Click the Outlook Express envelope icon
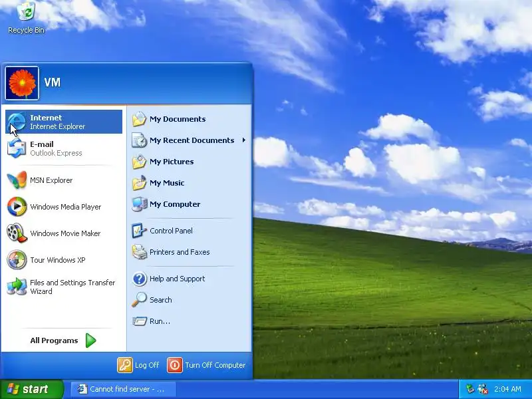 17,148
